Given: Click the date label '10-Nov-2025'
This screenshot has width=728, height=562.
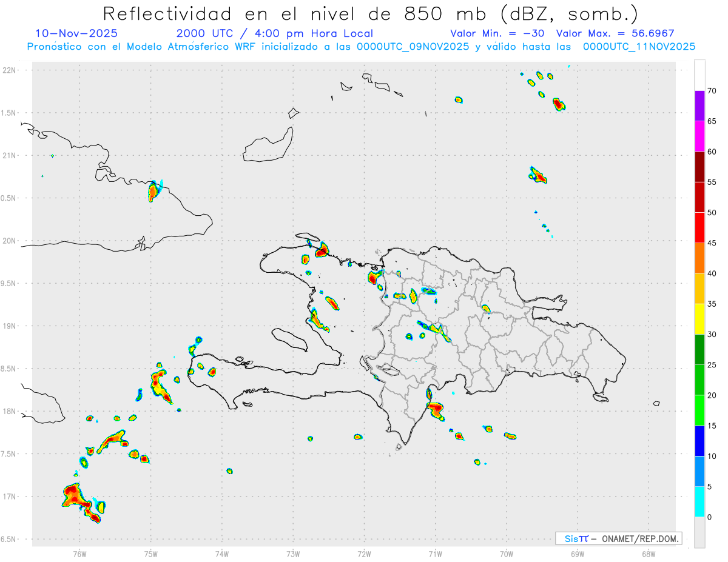Looking at the screenshot, I should pos(76,33).
